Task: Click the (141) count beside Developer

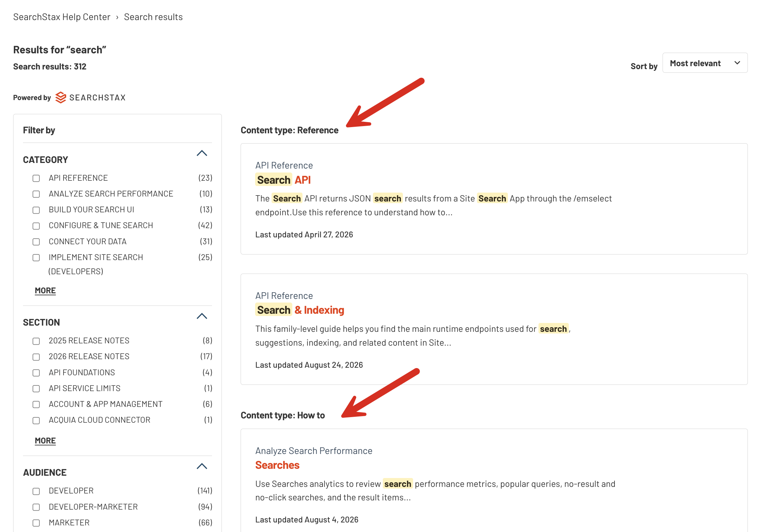Action: [204, 491]
